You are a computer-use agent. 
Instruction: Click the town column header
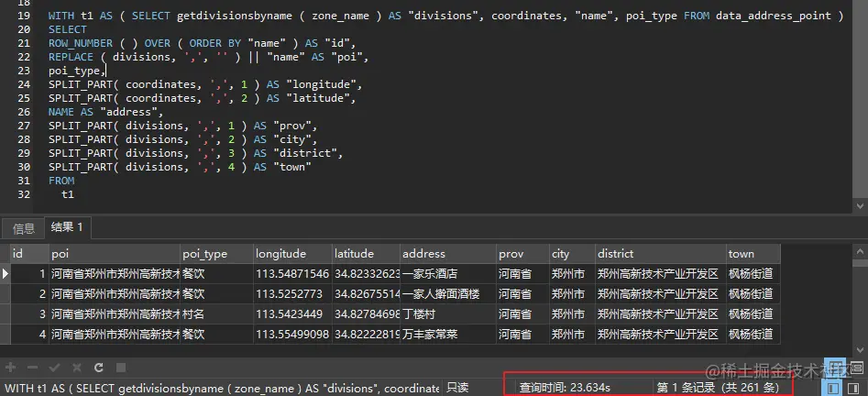tap(753, 254)
